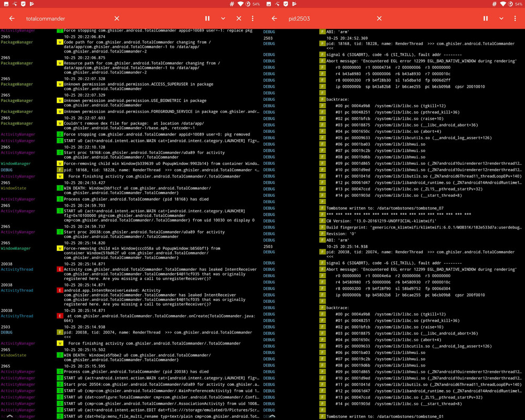Select 'START ... MainPreferenceActivity' log entry
The height and width of the screenshot is (420, 525).
(131, 391)
